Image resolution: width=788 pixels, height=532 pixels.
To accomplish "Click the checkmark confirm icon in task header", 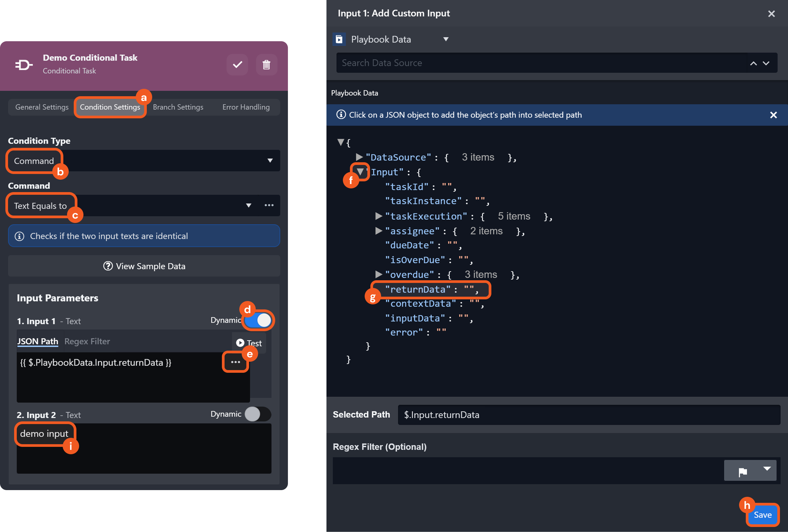I will pyautogui.click(x=237, y=64).
